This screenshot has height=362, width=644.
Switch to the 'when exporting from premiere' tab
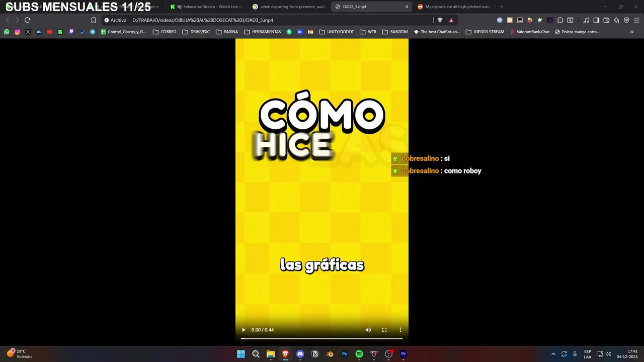[x=289, y=7]
